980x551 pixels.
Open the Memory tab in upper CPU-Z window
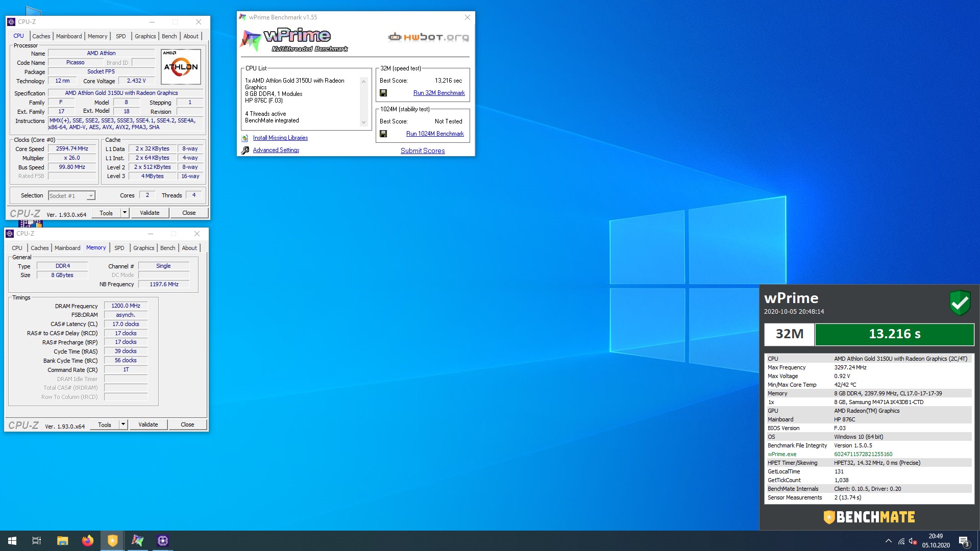tap(97, 36)
